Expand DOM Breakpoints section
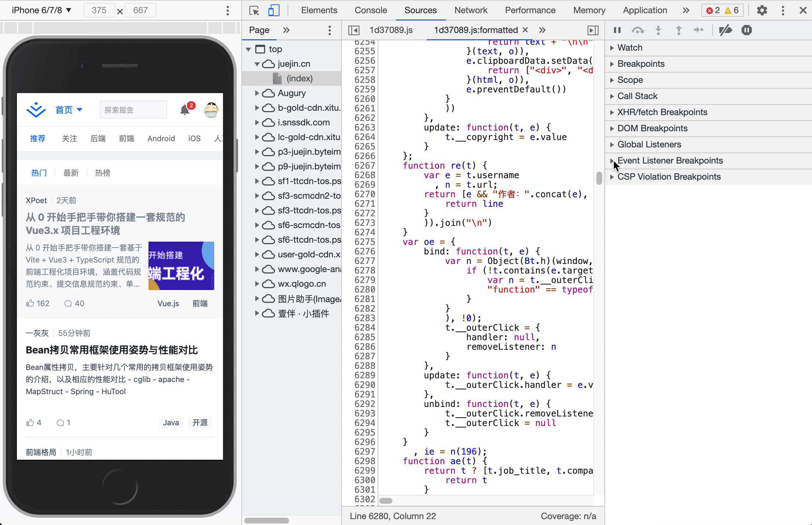This screenshot has height=525, width=812. [x=709, y=128]
